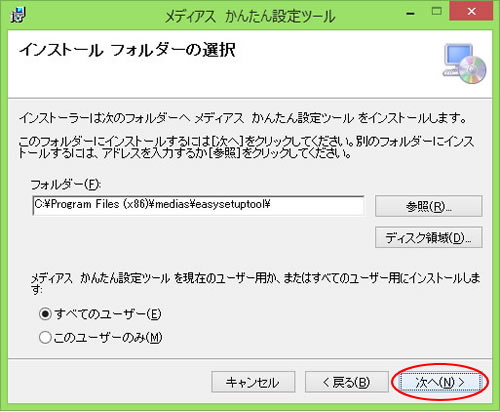
Task: Click the すべてのユーザー(E) label text
Action: 108,314
